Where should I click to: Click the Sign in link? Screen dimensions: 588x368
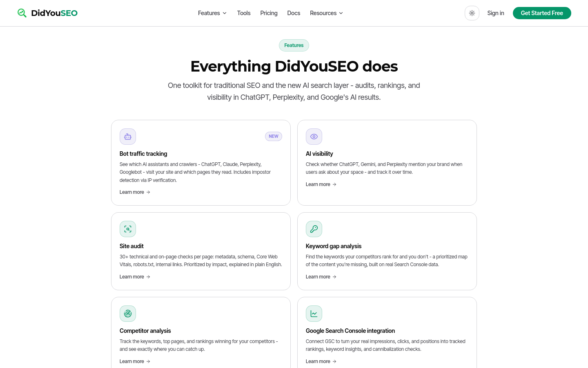[496, 13]
